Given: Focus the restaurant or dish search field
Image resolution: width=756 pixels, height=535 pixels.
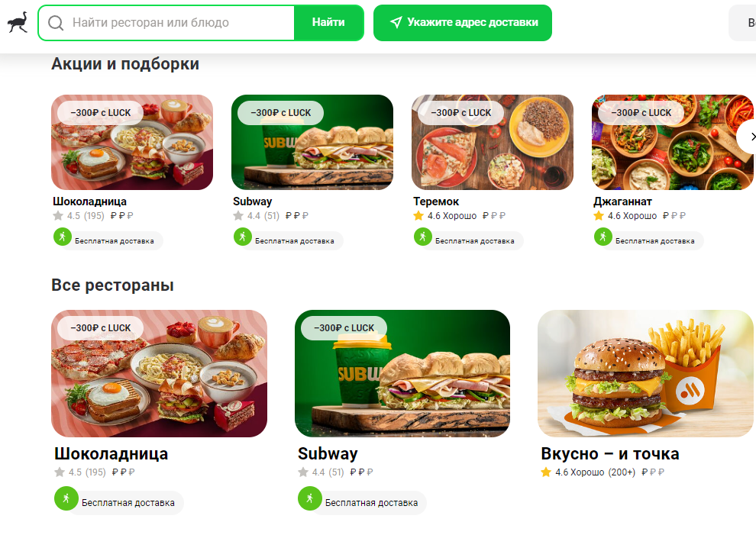Looking at the screenshot, I should click(x=166, y=23).
